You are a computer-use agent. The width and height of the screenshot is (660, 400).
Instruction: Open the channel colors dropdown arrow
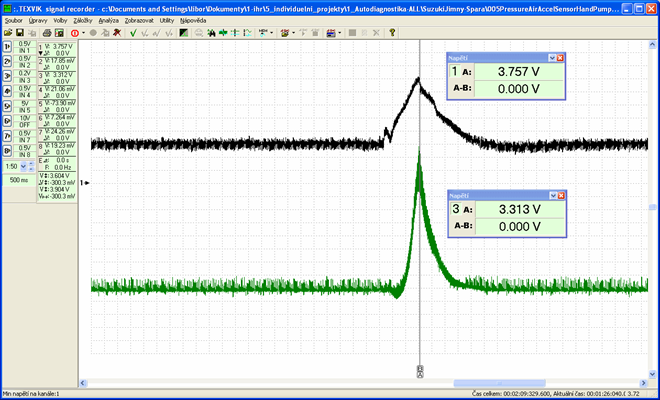pos(340,33)
